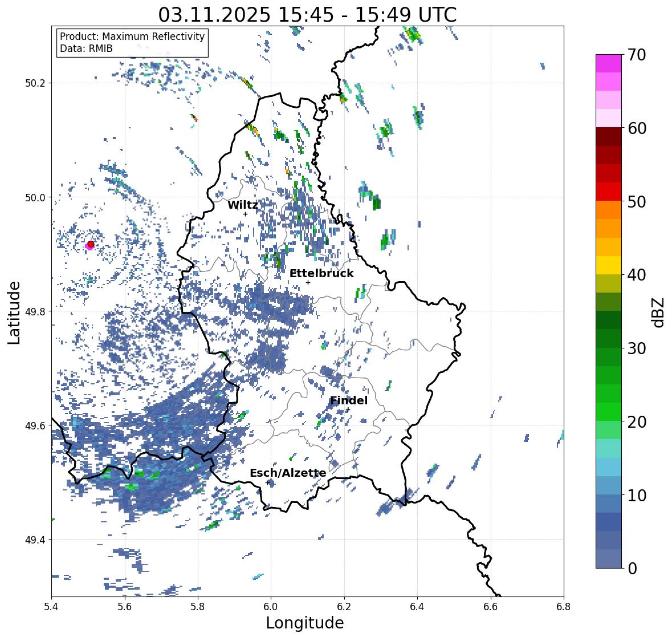This screenshot has width=672, height=637.
Task: Click the Ettelbruck city label
Action: 321,274
